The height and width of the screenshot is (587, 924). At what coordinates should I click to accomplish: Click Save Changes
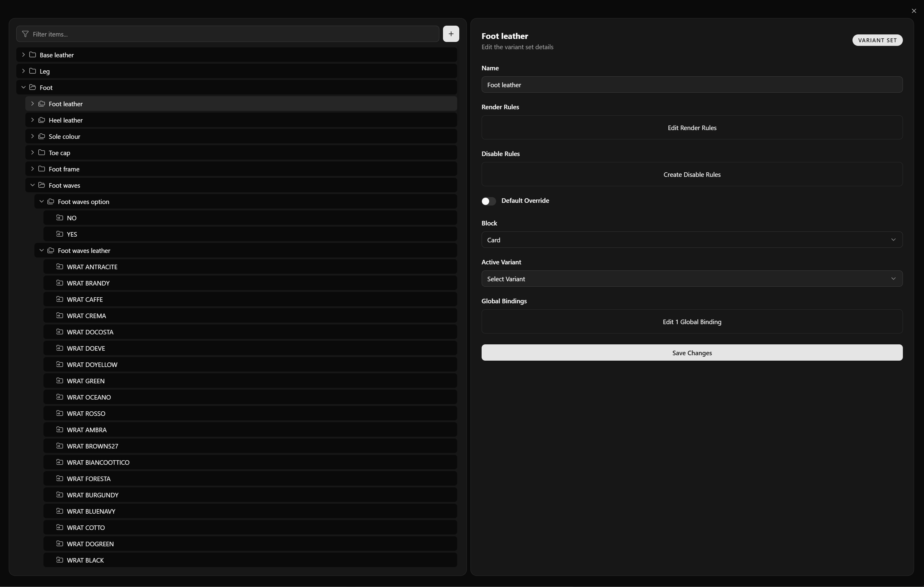pos(692,353)
